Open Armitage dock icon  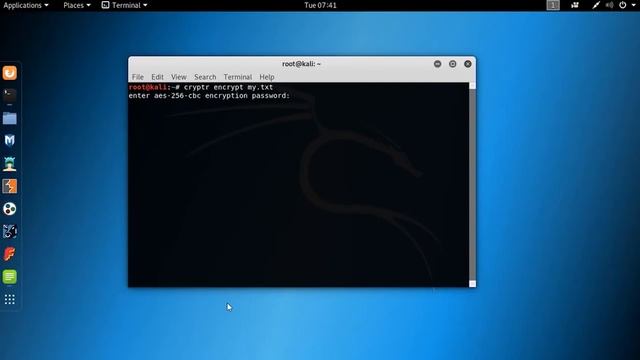(x=9, y=164)
